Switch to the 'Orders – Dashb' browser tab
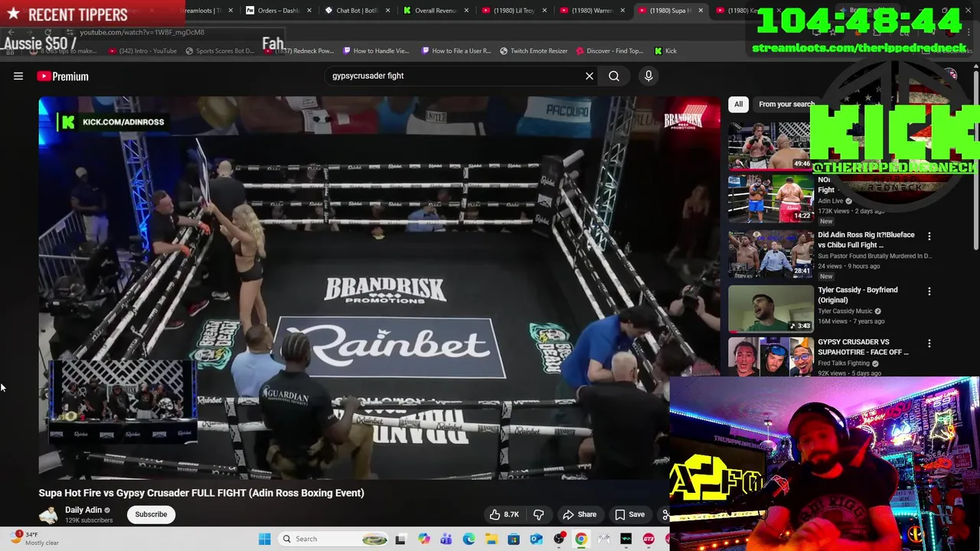Image resolution: width=980 pixels, height=551 pixels. point(279,11)
